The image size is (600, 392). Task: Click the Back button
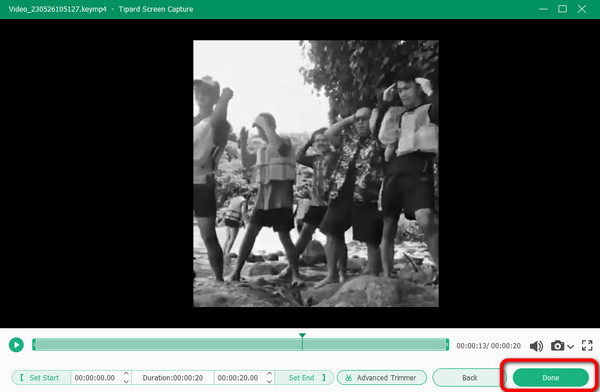coord(469,377)
